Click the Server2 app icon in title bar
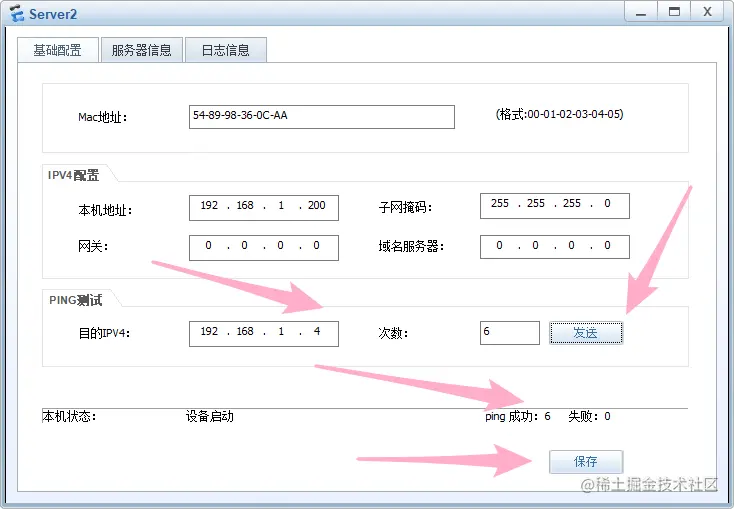The image size is (734, 509). [17, 13]
